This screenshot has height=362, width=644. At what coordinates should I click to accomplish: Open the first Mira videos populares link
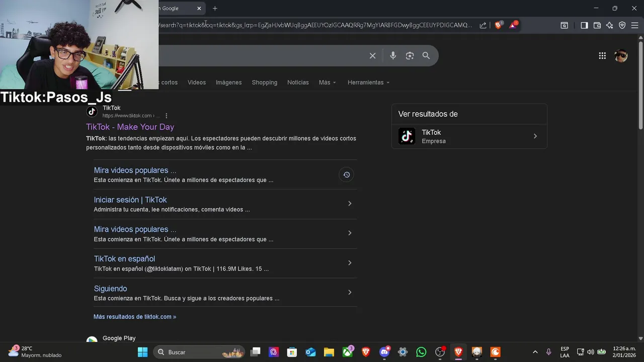coord(135,170)
